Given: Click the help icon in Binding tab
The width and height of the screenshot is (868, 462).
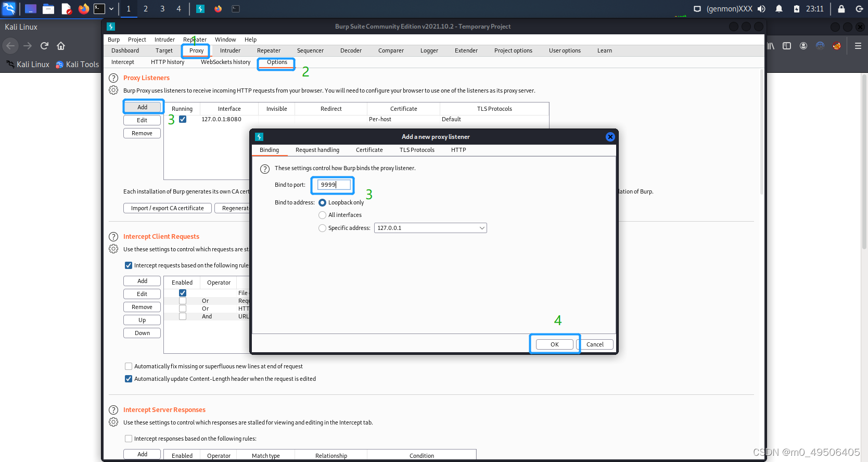Looking at the screenshot, I should tap(265, 169).
